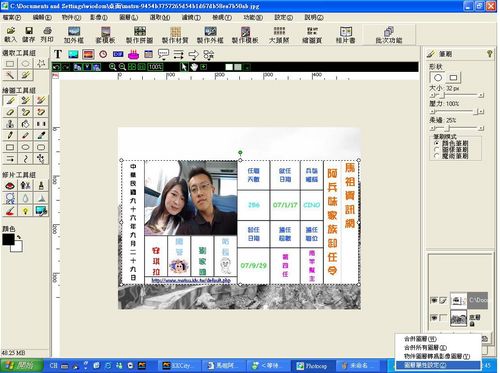Click the undo arrow icon

pyautogui.click(x=56, y=67)
